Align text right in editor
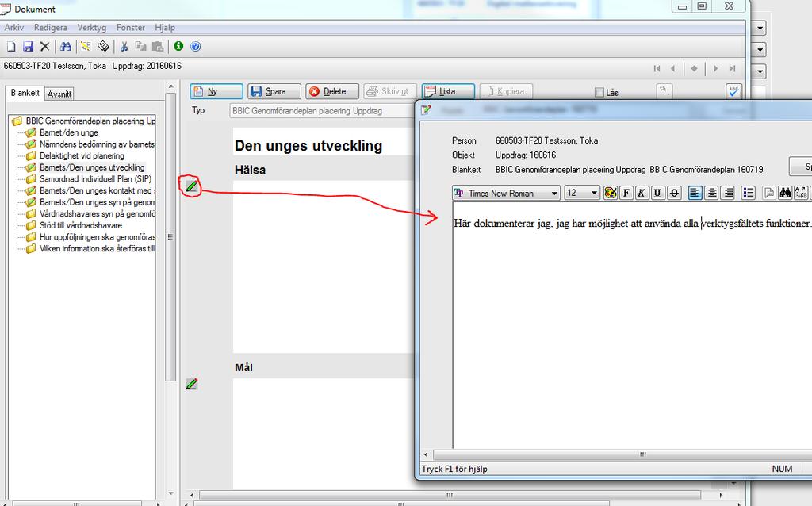This screenshot has width=812, height=506. (729, 194)
